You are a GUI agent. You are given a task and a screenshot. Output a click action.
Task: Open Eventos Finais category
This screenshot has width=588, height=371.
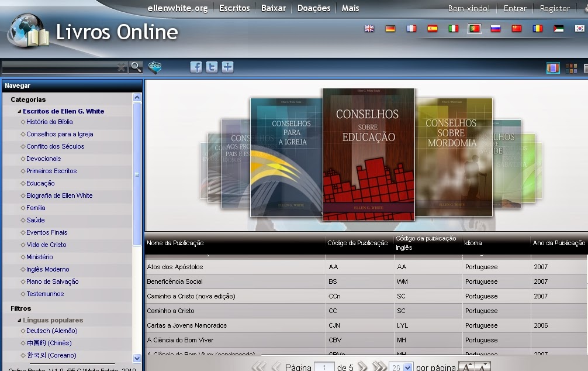pos(47,232)
